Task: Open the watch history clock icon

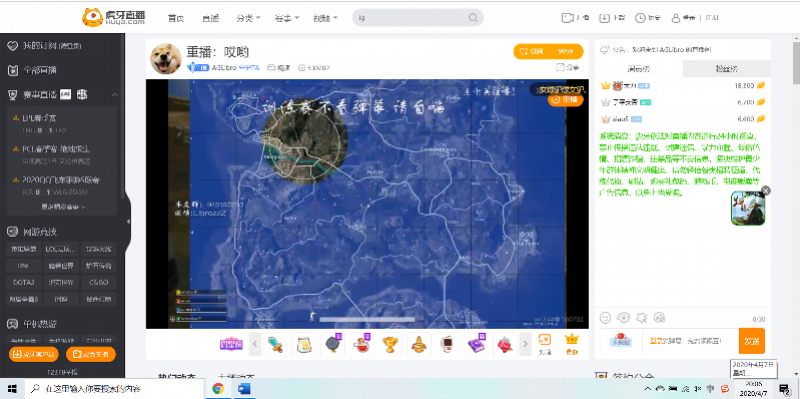Action: point(640,18)
